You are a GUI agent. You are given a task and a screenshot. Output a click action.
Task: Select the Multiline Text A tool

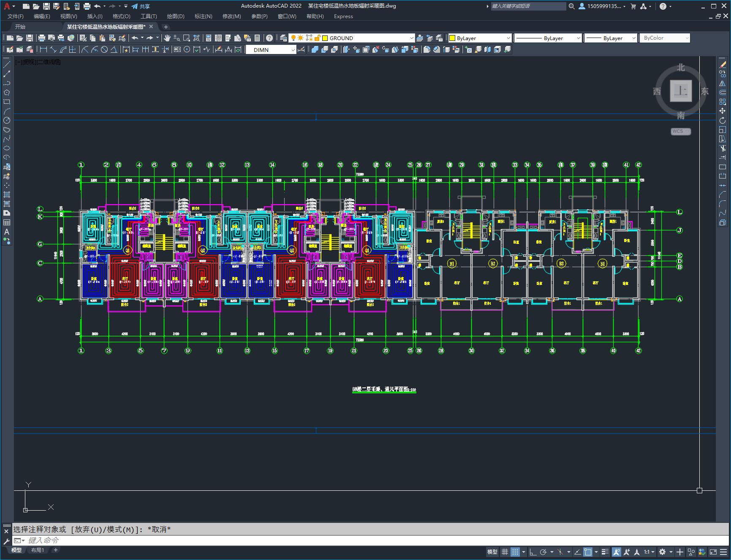click(x=7, y=232)
